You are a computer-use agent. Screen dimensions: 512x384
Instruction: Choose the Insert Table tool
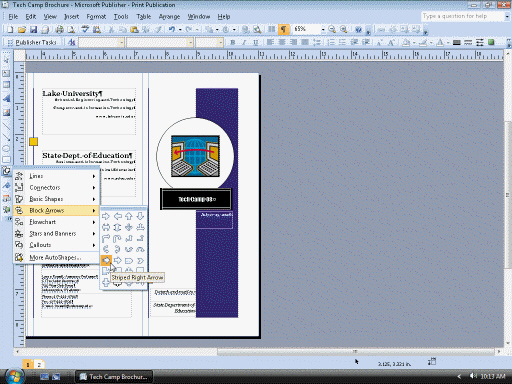(6, 85)
